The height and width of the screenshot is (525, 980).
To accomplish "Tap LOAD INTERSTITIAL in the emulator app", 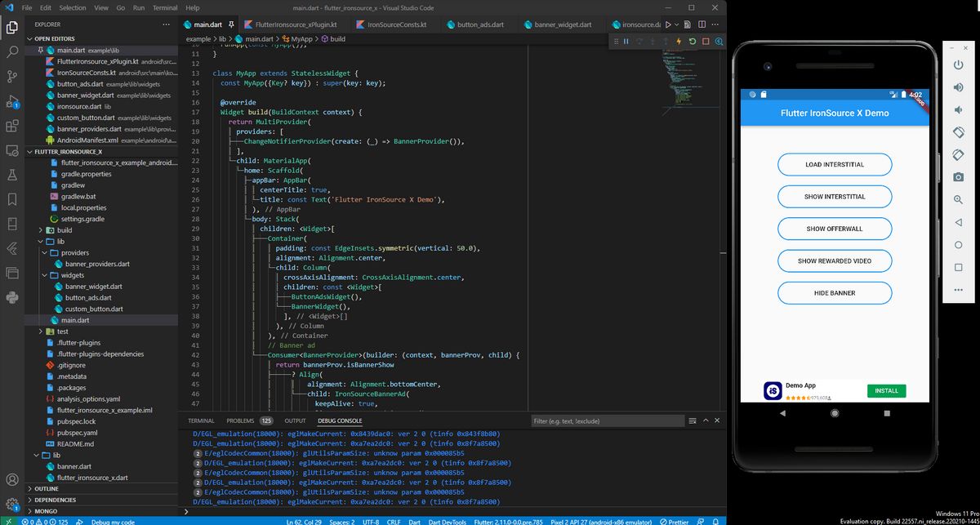I will (834, 164).
